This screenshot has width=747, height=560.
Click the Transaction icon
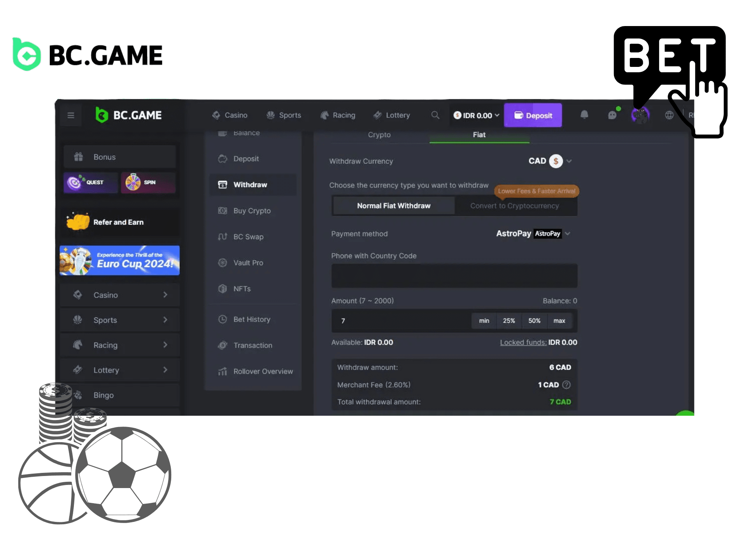(223, 345)
